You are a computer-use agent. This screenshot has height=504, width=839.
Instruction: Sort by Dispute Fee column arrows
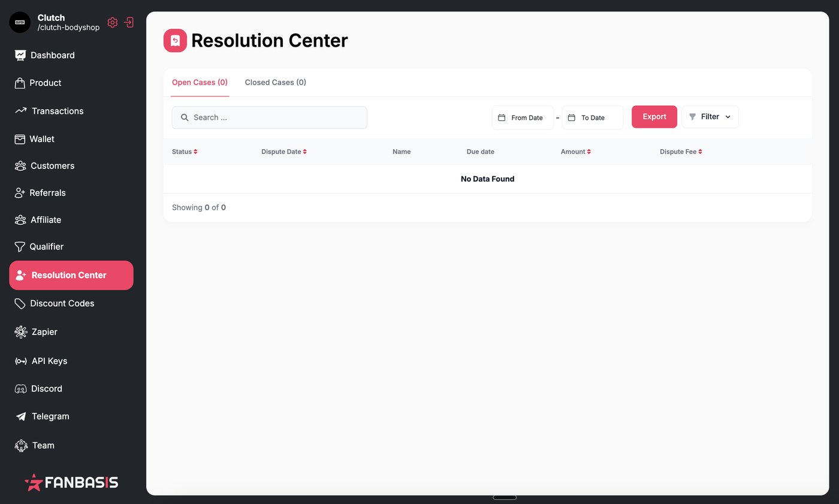pos(700,152)
